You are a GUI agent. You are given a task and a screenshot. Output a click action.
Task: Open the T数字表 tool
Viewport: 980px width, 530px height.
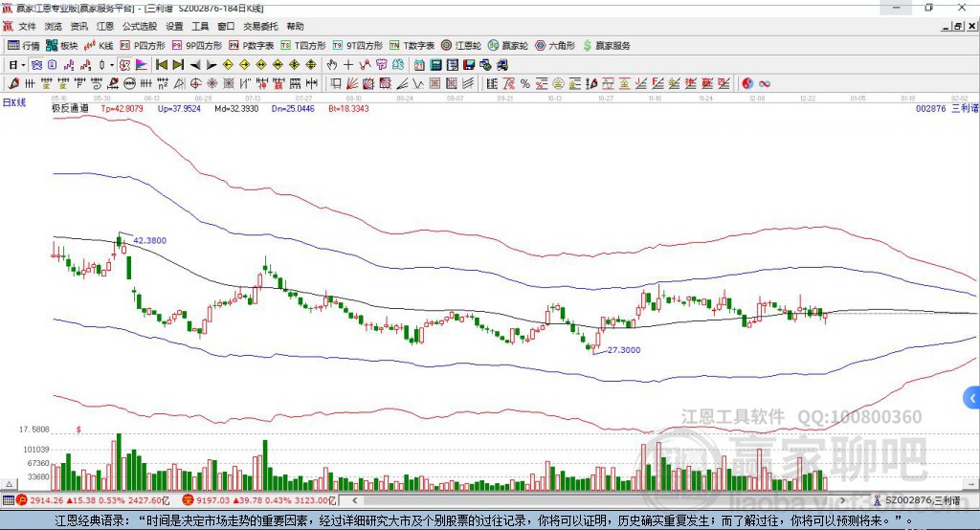click(412, 46)
